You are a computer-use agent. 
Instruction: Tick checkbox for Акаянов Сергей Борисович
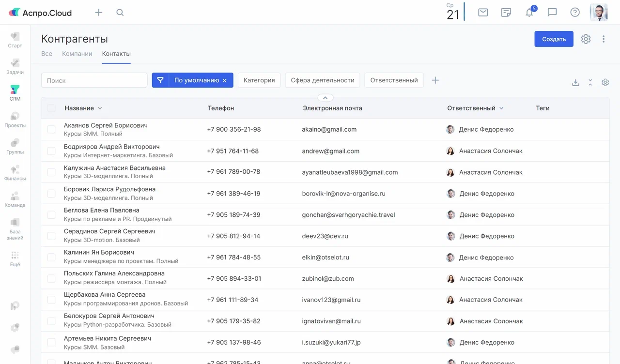pyautogui.click(x=51, y=130)
